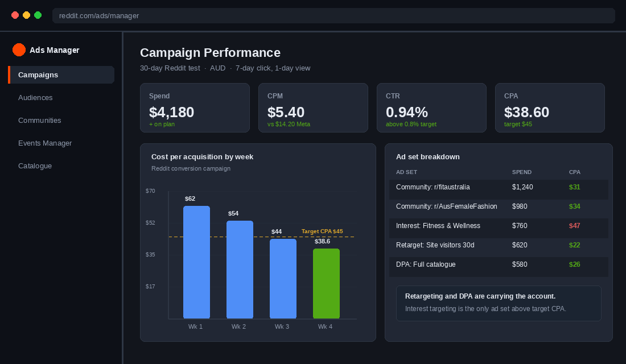Viewport: 626px width, 364px height.
Task: Click the $760 spend value
Action: [520, 226]
